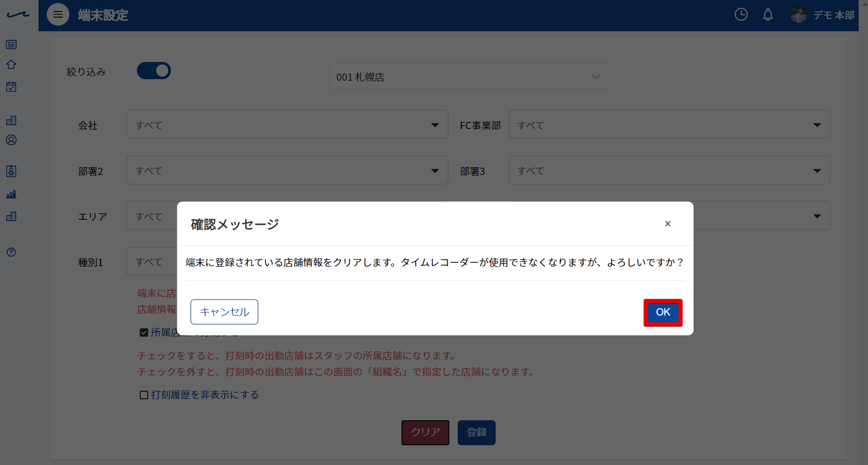Click the 部署3 field label
The width and height of the screenshot is (868, 465).
pyautogui.click(x=472, y=171)
